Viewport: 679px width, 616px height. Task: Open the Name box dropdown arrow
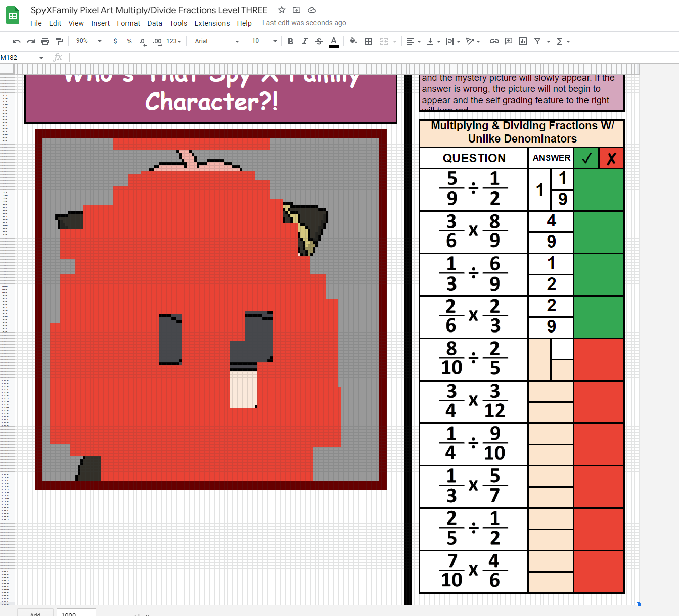[x=41, y=58]
